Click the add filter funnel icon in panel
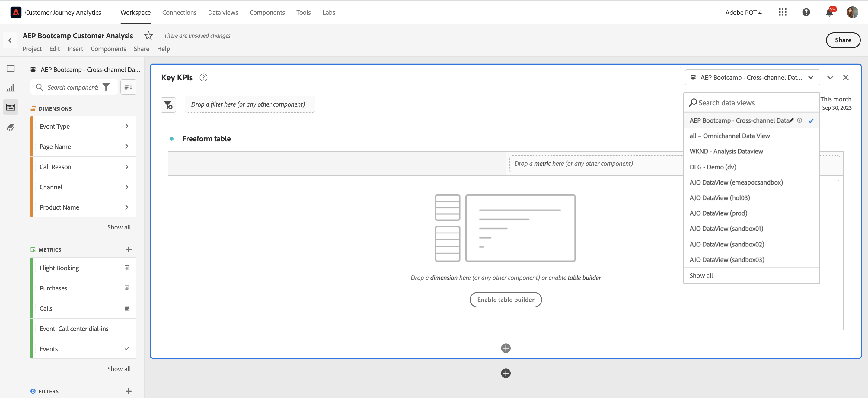The width and height of the screenshot is (868, 398). 168,105
